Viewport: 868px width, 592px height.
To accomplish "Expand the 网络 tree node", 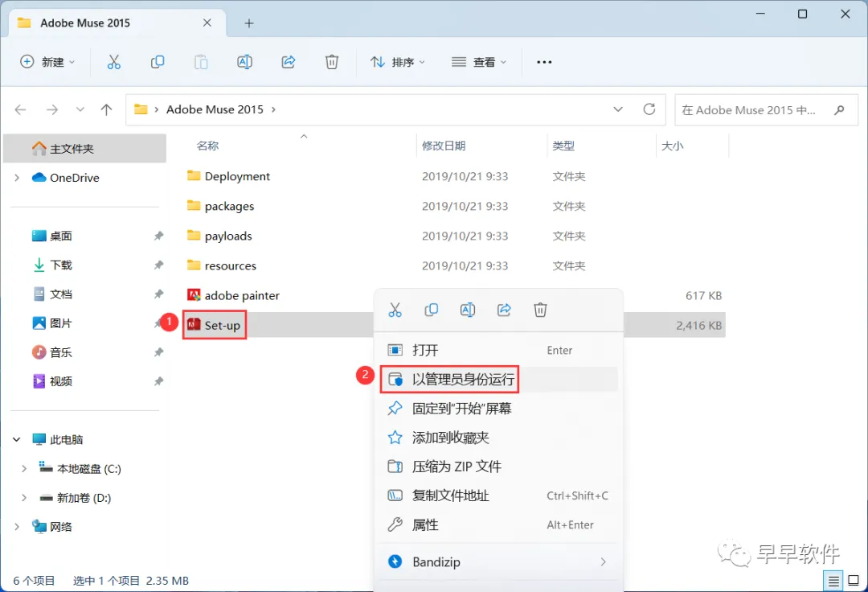I will tap(17, 527).
